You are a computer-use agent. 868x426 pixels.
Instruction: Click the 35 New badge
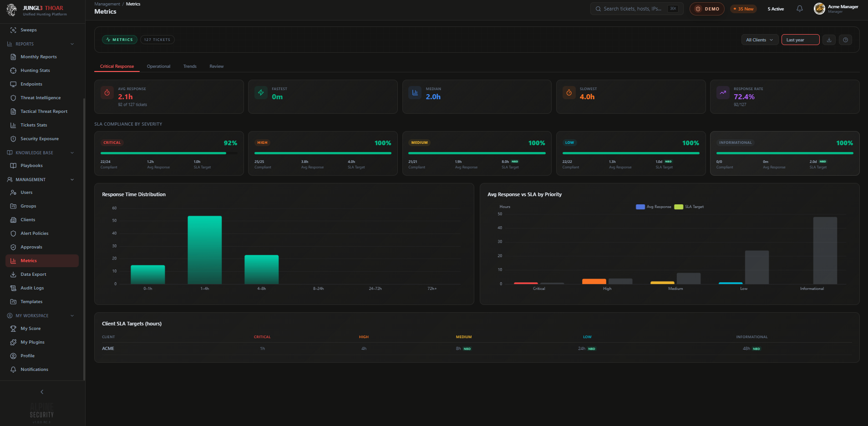pos(743,9)
